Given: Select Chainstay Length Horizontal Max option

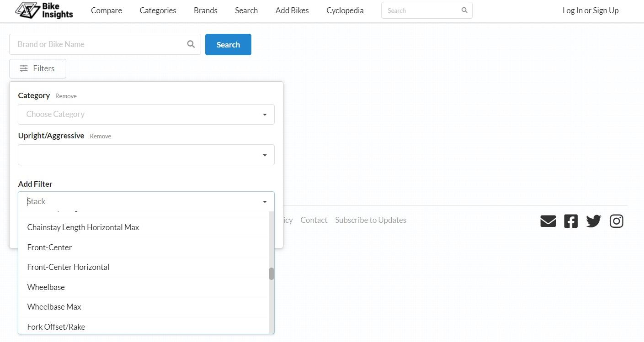Looking at the screenshot, I should (x=143, y=227).
